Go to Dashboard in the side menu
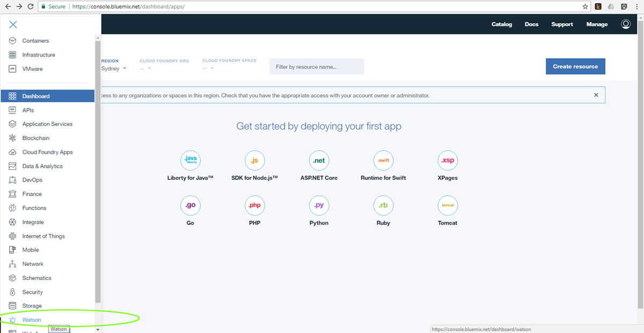The height and width of the screenshot is (333, 644). [47, 96]
